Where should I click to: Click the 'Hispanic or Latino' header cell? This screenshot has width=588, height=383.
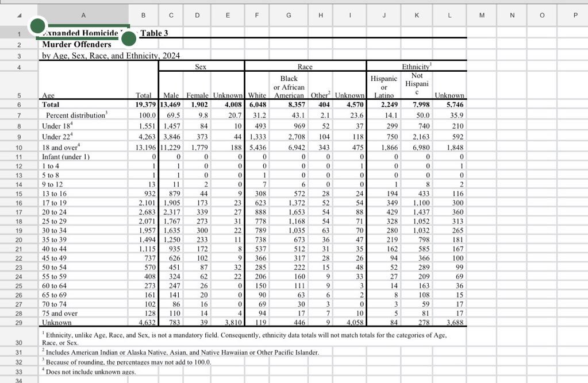pyautogui.click(x=383, y=87)
